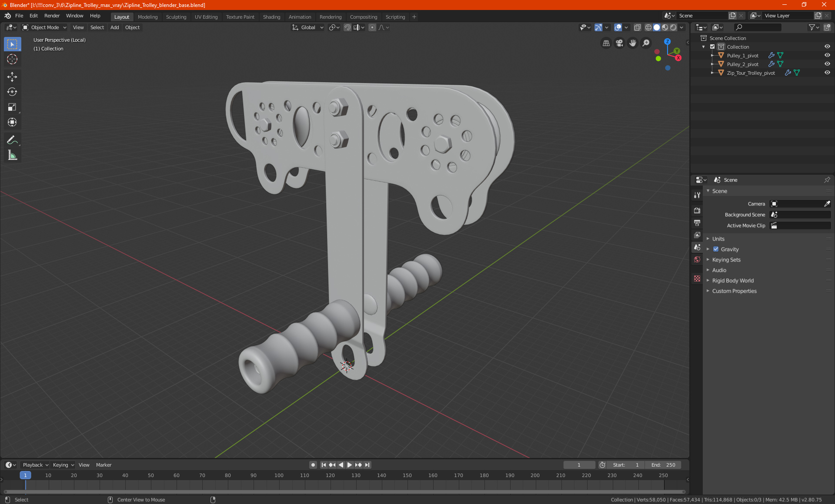Select the Rotate tool icon
The image size is (835, 504).
coord(12,91)
